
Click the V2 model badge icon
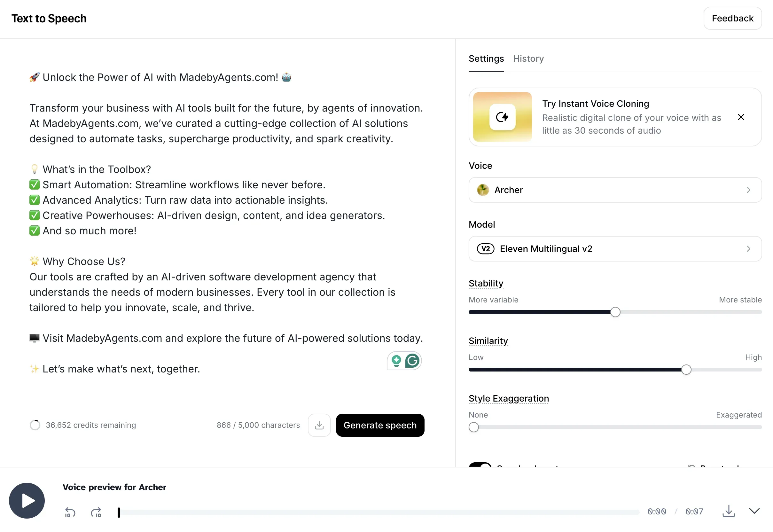pyautogui.click(x=485, y=249)
